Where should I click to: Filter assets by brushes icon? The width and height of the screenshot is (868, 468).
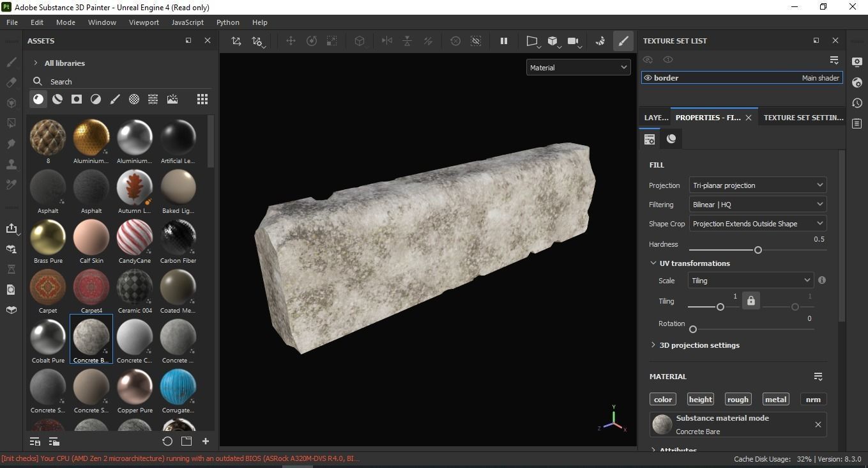coord(115,99)
